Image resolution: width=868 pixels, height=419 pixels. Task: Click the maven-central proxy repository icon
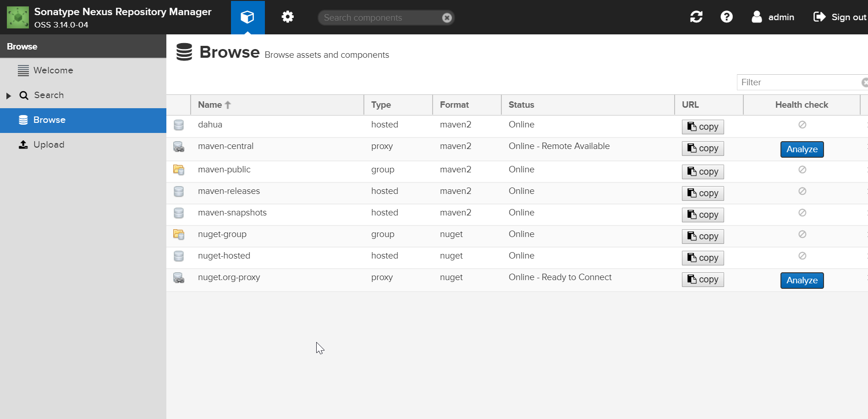point(179,147)
